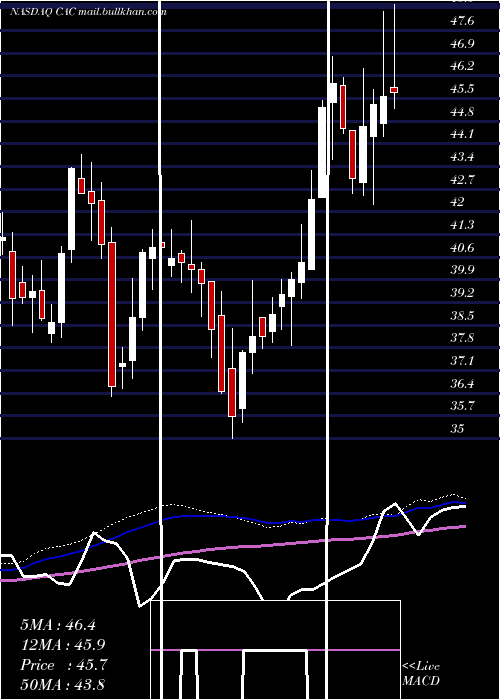Click the 44.1 price axis label
Viewport: 500px width, 700px height.
point(462,134)
